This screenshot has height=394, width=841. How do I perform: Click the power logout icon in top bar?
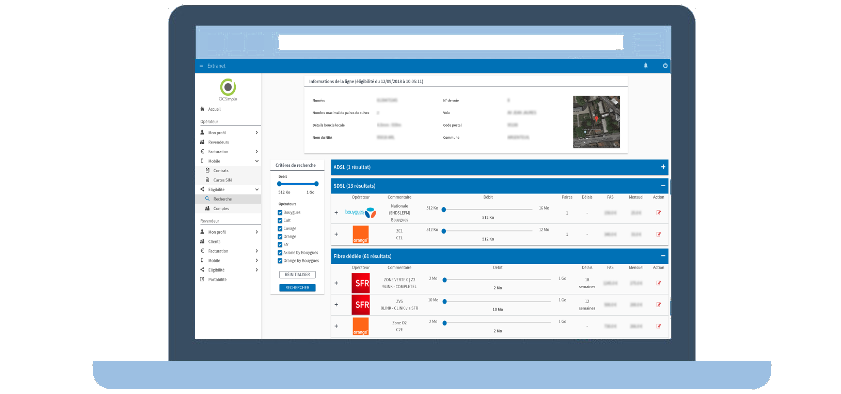click(x=665, y=66)
